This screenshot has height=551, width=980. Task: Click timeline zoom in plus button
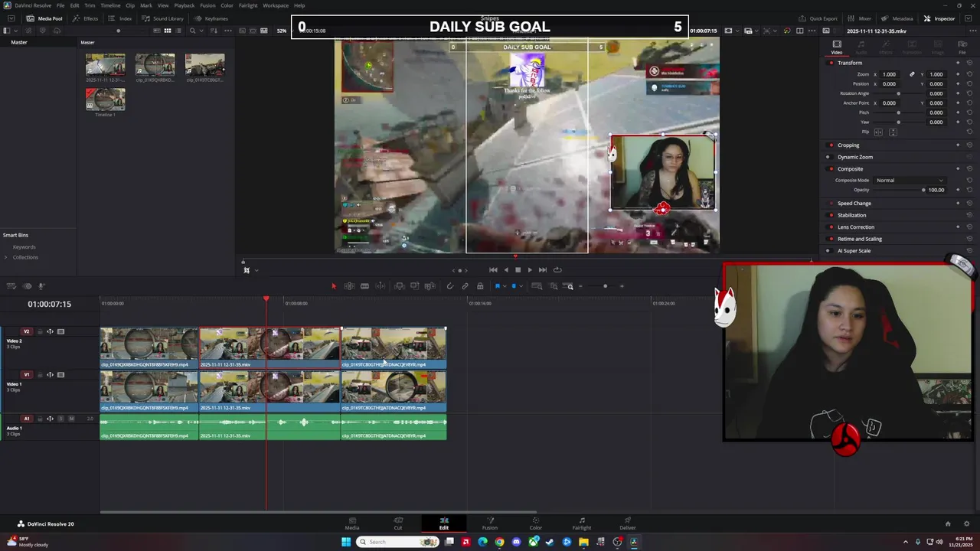tap(622, 286)
